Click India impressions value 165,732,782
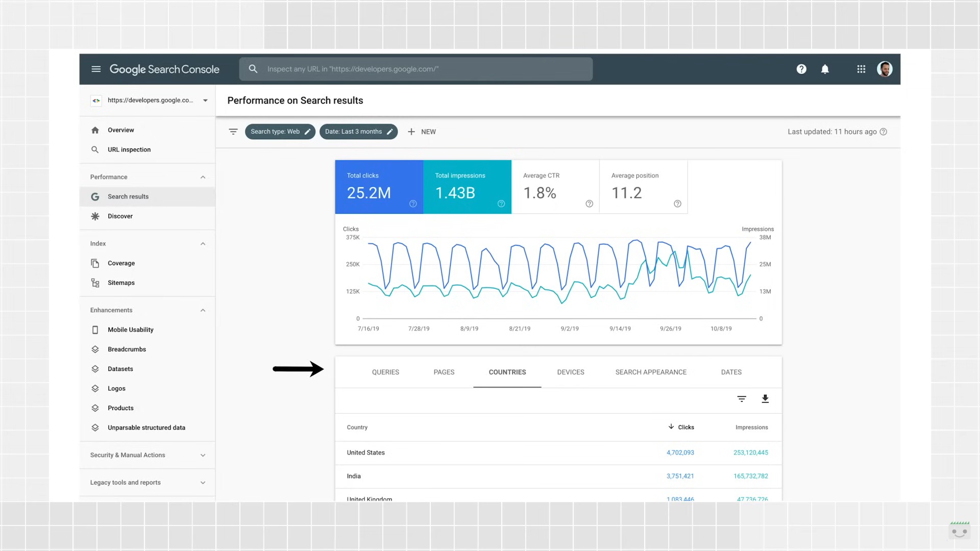 tap(750, 476)
